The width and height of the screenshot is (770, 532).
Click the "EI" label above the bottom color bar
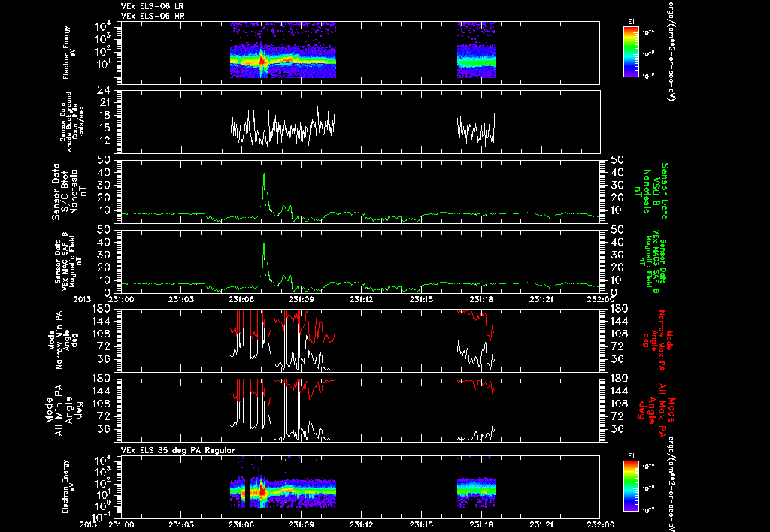pyautogui.click(x=631, y=456)
